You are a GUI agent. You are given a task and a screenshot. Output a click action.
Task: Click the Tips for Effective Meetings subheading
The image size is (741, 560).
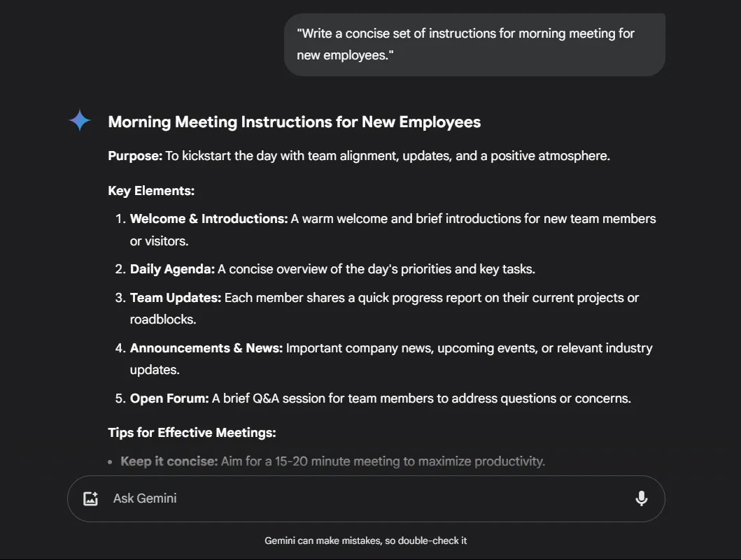coord(192,433)
